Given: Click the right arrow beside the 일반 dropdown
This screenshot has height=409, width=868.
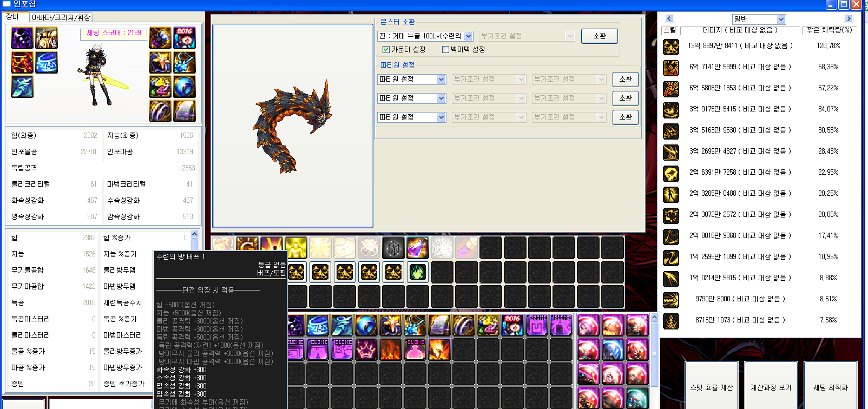Looking at the screenshot, I should (849, 19).
